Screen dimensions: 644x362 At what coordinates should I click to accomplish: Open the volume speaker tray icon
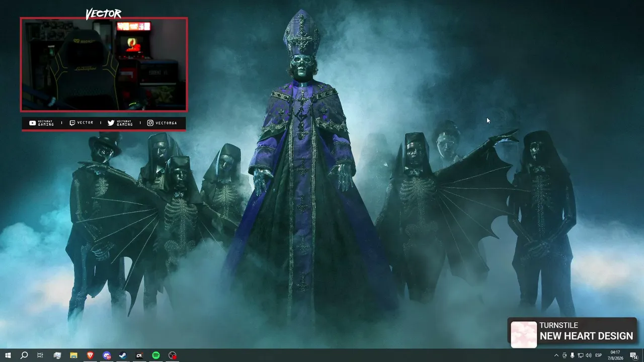coord(588,355)
